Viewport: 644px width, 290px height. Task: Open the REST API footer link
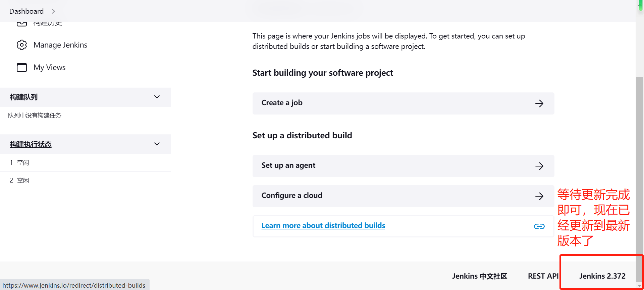[x=543, y=276]
